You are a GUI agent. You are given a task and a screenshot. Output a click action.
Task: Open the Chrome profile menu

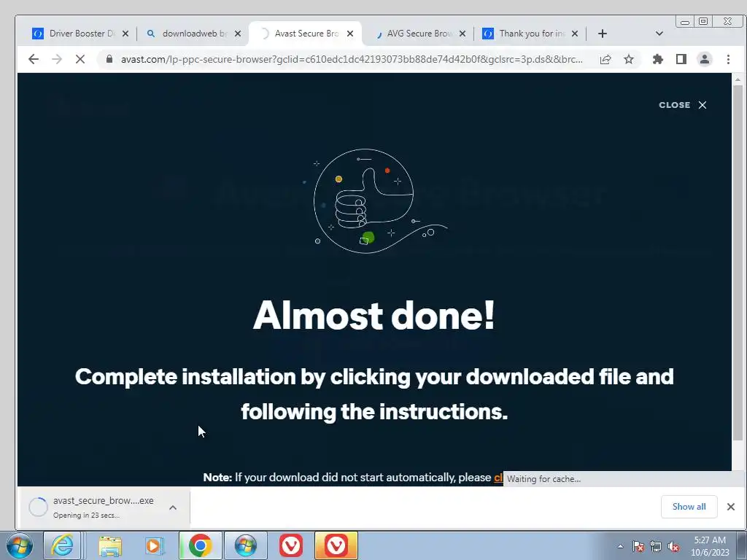(x=705, y=59)
